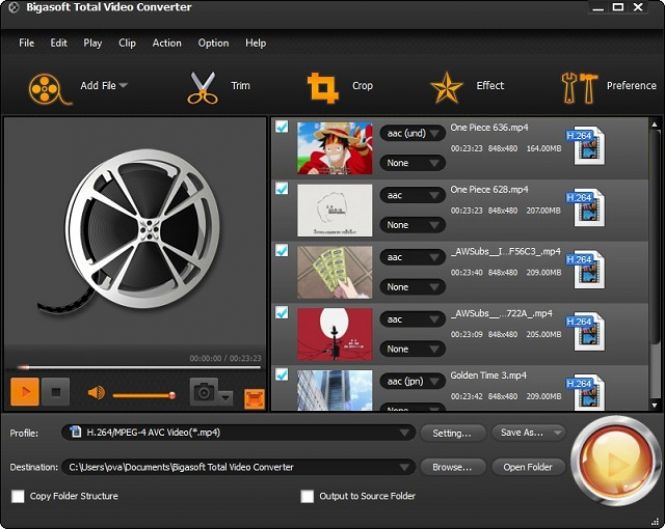Open aac audio dropdown for _AWSubs__I...F56C3_.mp4
This screenshot has width=665, height=529.
[412, 257]
